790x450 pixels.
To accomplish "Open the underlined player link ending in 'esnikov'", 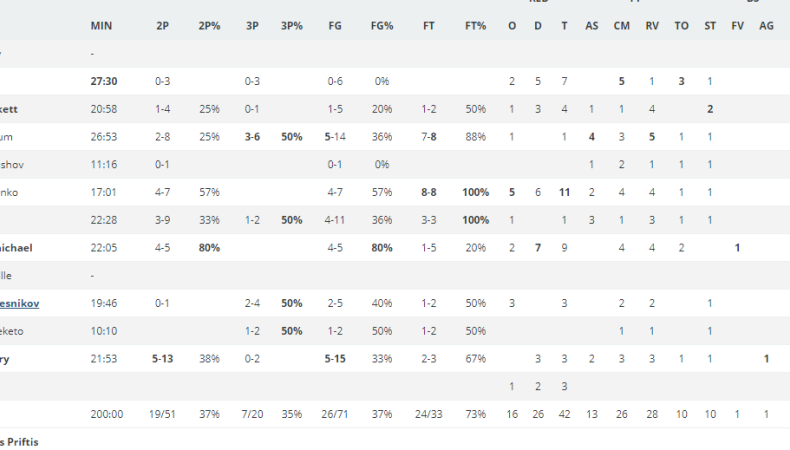I will (x=20, y=303).
